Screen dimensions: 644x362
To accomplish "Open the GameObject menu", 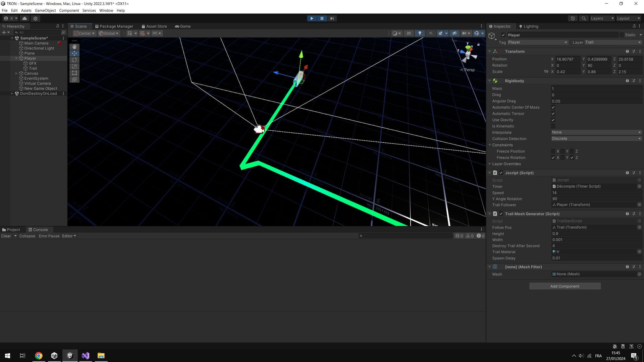I will pos(45,10).
